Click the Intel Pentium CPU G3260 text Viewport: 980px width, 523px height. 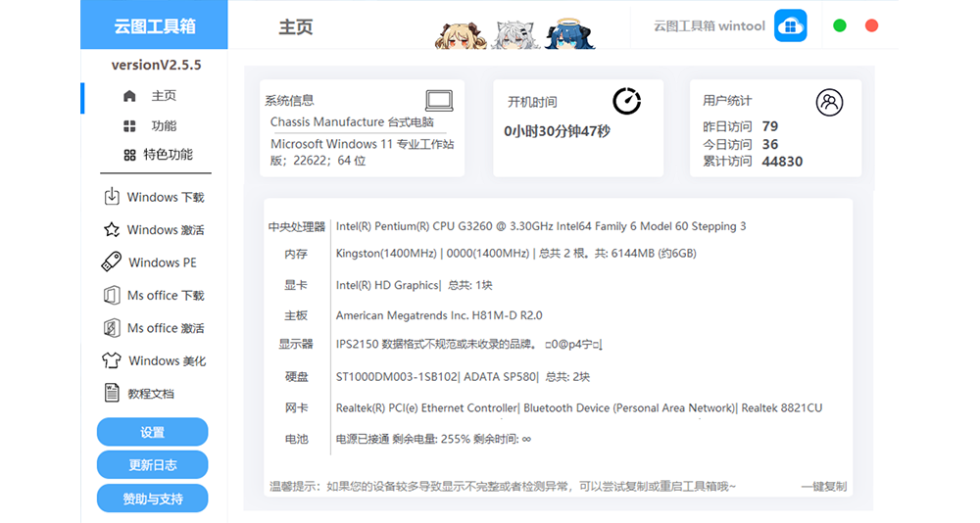click(x=541, y=226)
